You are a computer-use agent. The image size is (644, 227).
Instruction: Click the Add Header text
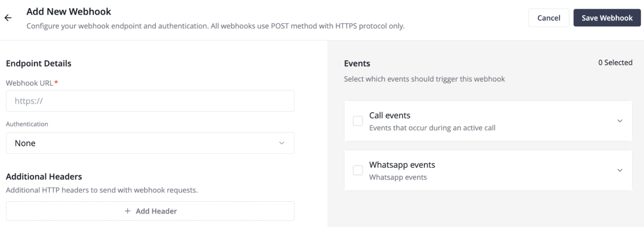pos(156,211)
